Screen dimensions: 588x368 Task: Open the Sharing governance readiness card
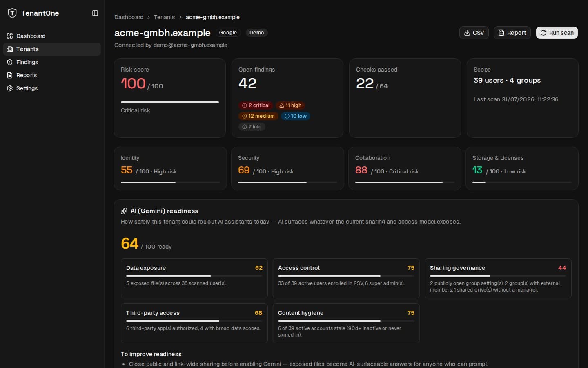(x=498, y=278)
